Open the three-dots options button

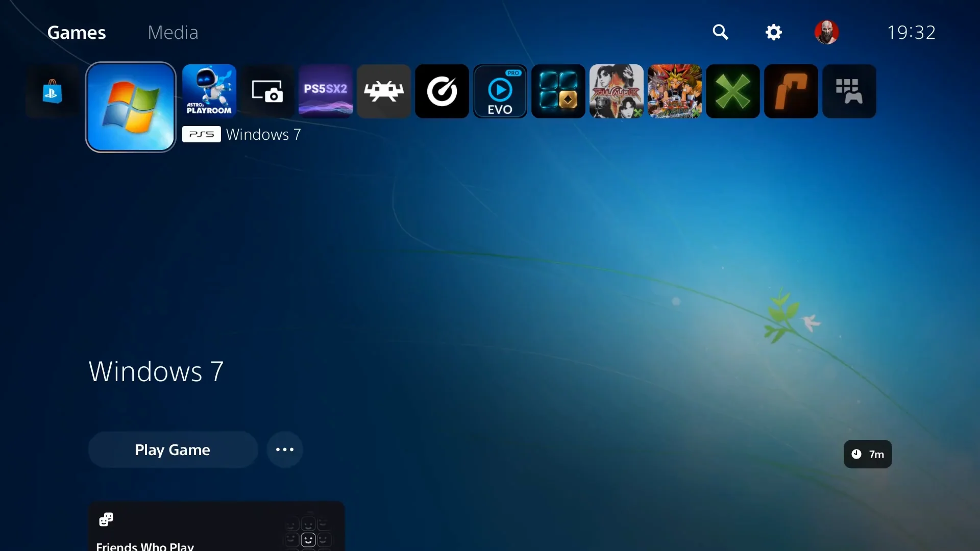coord(285,449)
